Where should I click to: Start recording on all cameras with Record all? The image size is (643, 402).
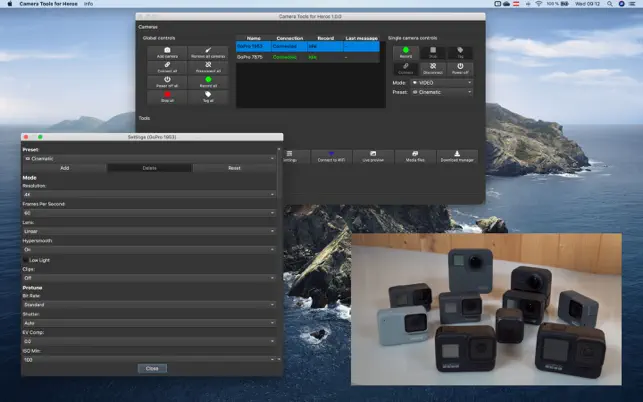tap(208, 82)
